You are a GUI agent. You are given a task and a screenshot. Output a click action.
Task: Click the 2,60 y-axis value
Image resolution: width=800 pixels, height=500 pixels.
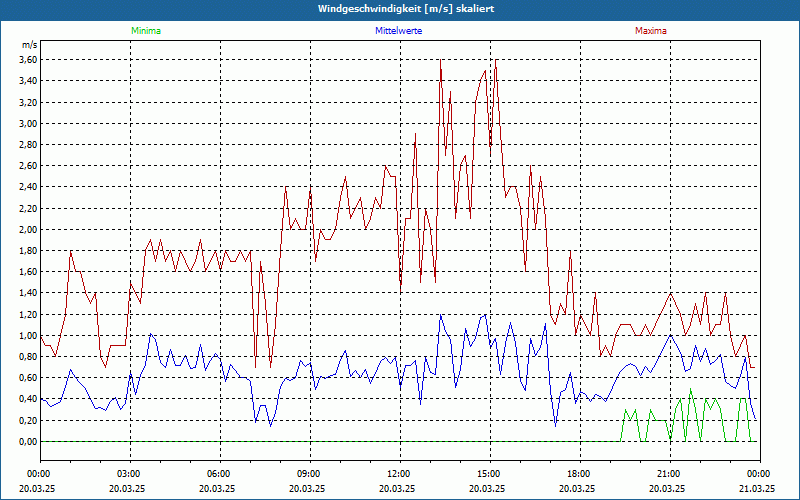point(28,166)
